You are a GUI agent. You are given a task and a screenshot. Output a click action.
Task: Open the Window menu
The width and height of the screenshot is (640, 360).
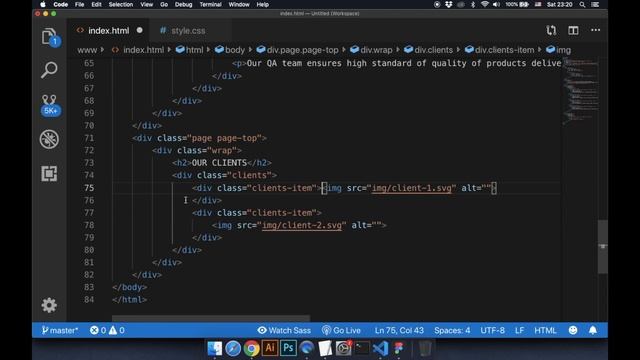tap(239, 4)
